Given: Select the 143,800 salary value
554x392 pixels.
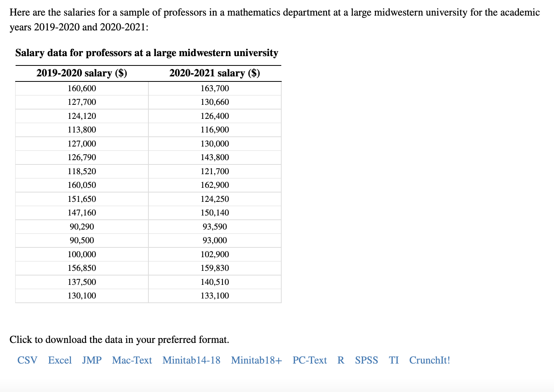Looking at the screenshot, I should [x=215, y=157].
